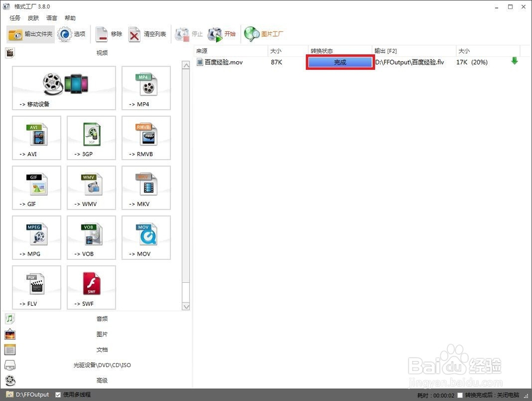Viewport: 532px width, 401px height.
Task: Select the 百度经验.mov task row
Action: (358, 62)
